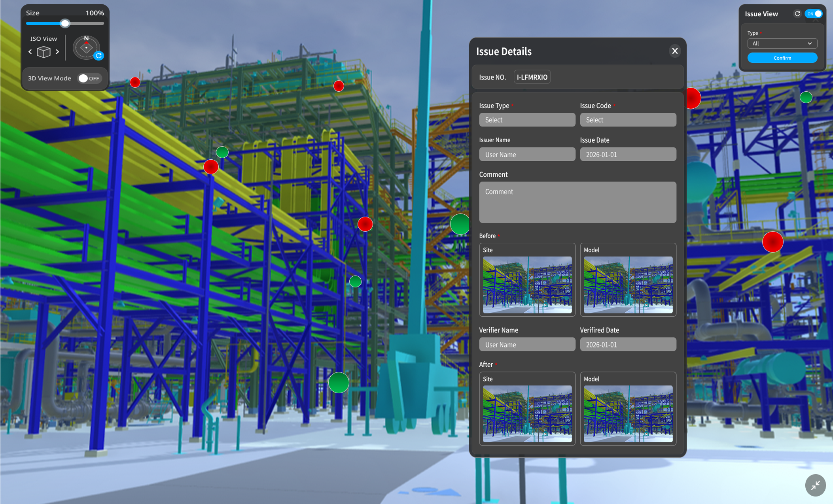Refresh the Issue View panel
Screen dimensions: 833x504
[797, 14]
